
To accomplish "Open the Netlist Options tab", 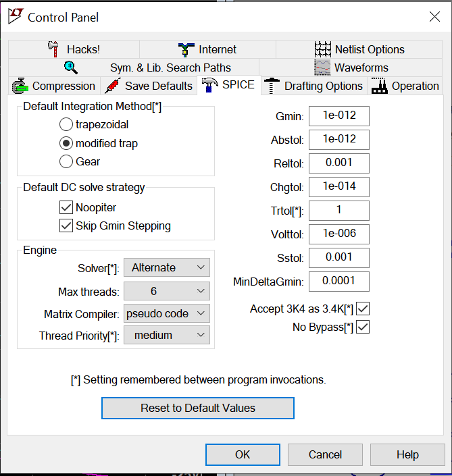I will click(x=359, y=49).
